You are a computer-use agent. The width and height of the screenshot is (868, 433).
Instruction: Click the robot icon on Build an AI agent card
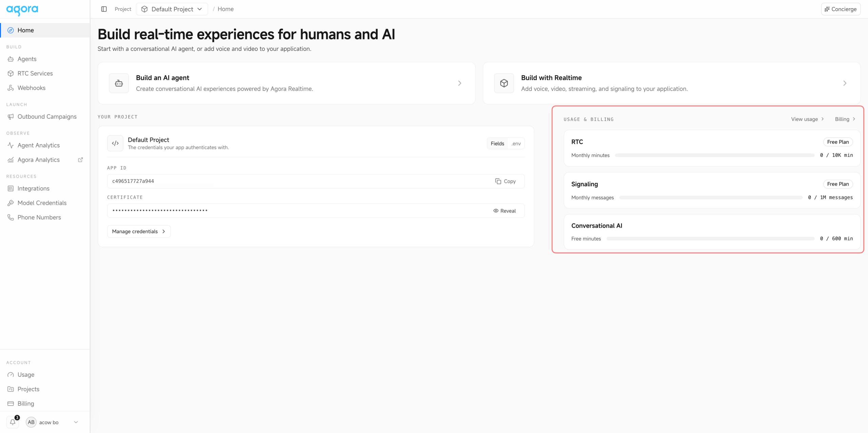(119, 83)
